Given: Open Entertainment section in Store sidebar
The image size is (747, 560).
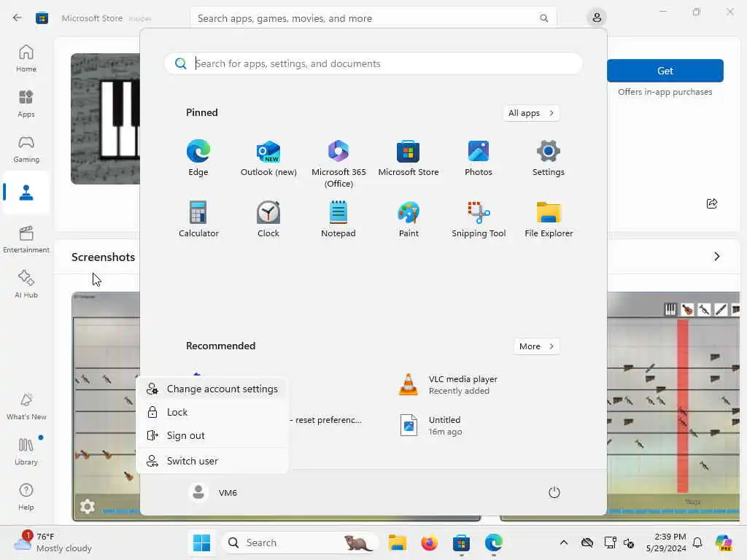Looking at the screenshot, I should pyautogui.click(x=26, y=239).
